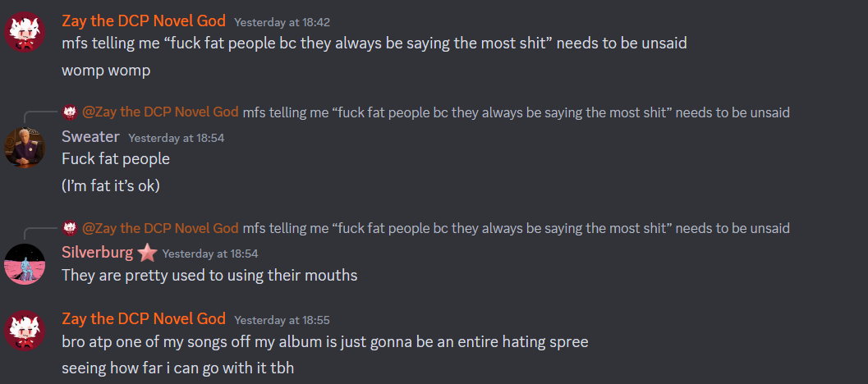Open Sweater's profile picture
Viewport: 868px width, 384px height.
[x=25, y=148]
